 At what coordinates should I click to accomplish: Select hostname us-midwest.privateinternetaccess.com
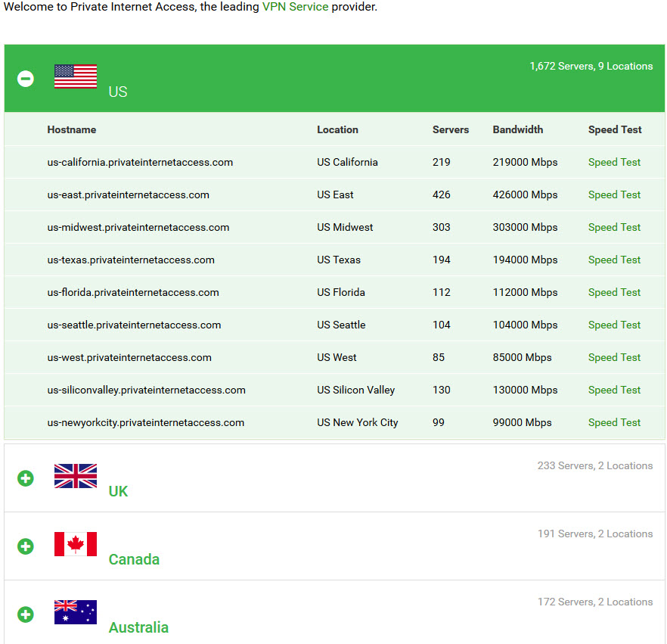click(138, 227)
